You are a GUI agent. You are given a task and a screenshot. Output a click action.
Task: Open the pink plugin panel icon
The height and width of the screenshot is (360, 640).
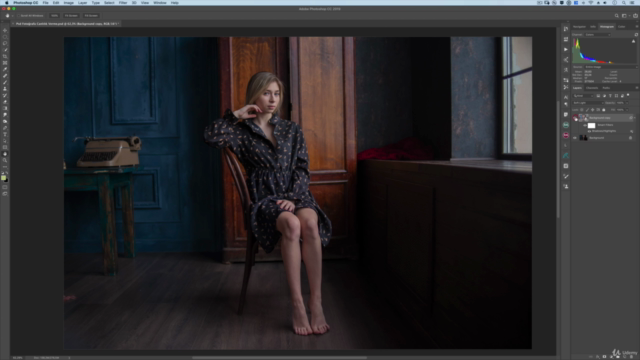[566, 135]
